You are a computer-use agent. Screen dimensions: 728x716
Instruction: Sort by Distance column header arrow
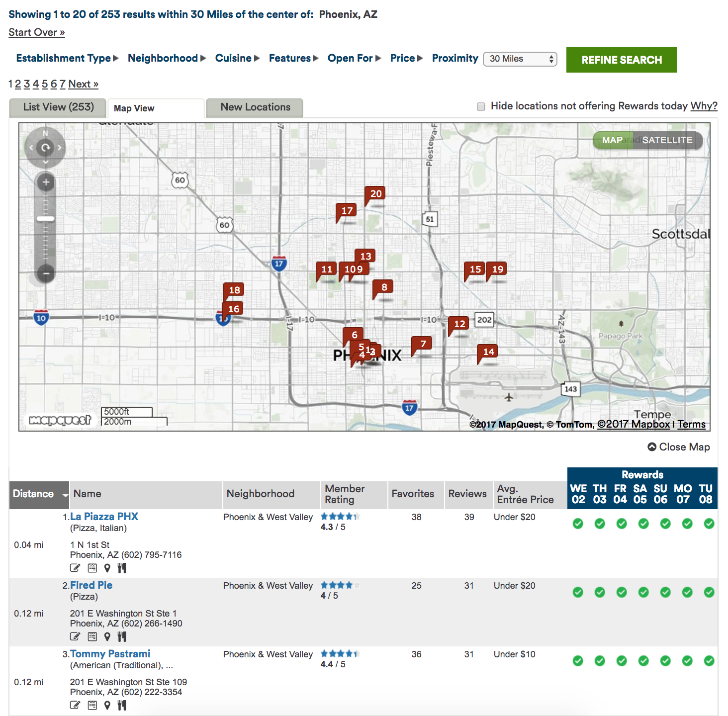(65, 495)
